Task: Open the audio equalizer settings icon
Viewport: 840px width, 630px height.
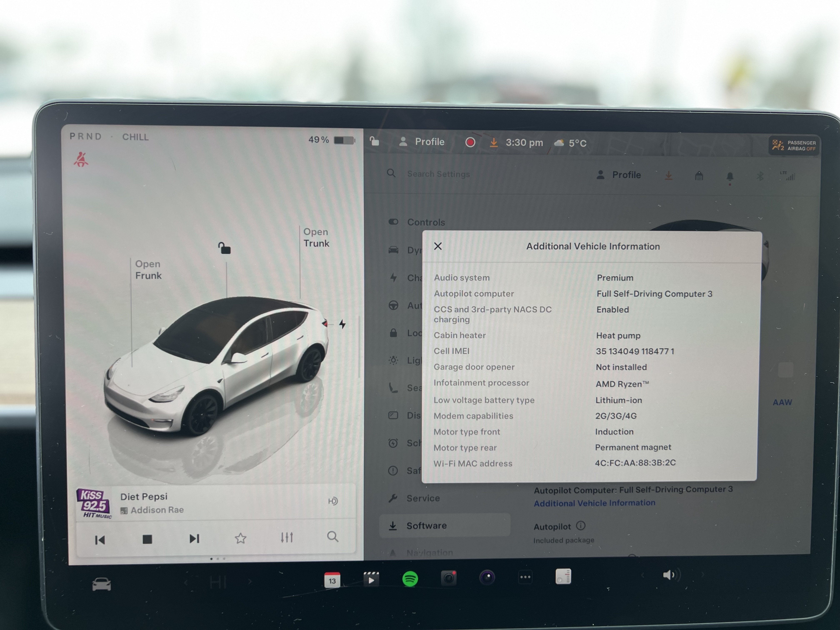Action: tap(287, 537)
